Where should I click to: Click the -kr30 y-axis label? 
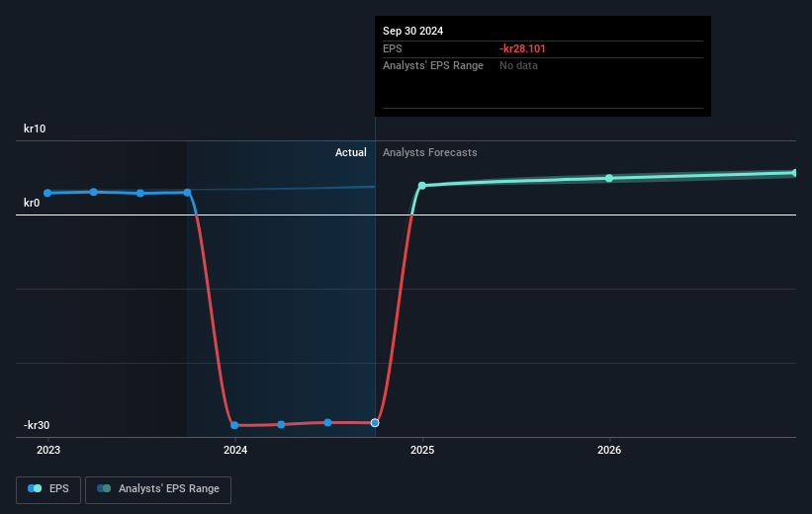pos(37,425)
